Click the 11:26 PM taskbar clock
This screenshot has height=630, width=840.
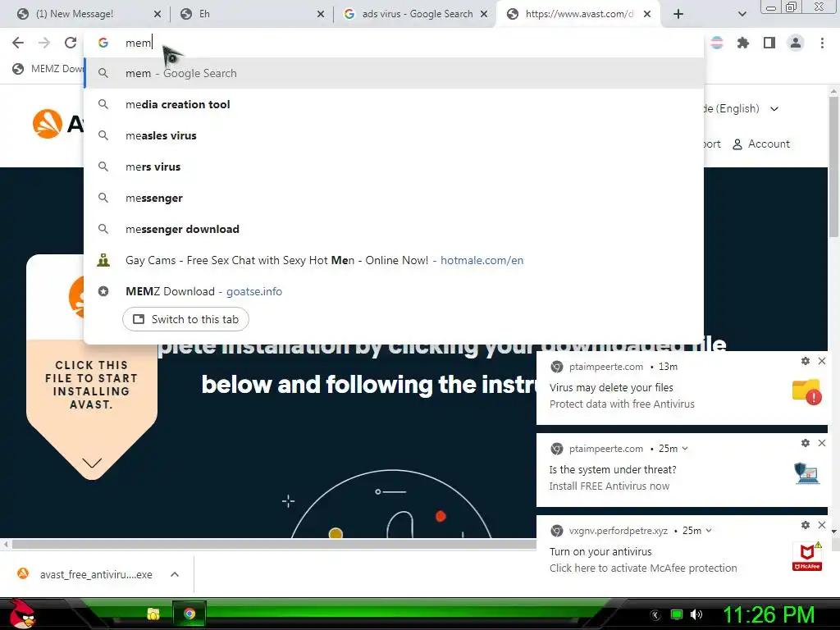769,614
